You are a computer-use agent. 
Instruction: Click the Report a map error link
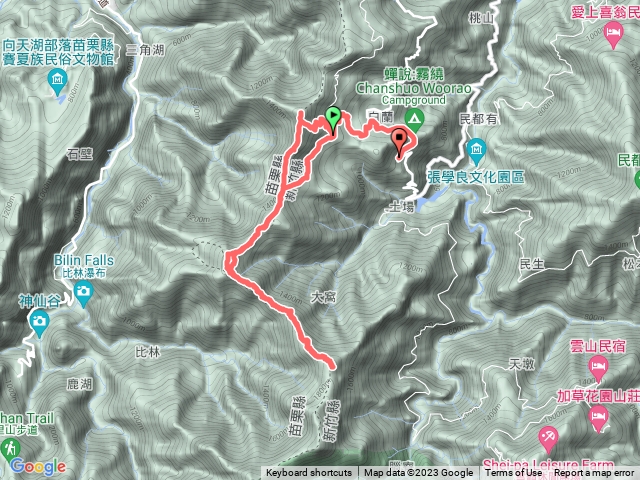[x=594, y=473]
